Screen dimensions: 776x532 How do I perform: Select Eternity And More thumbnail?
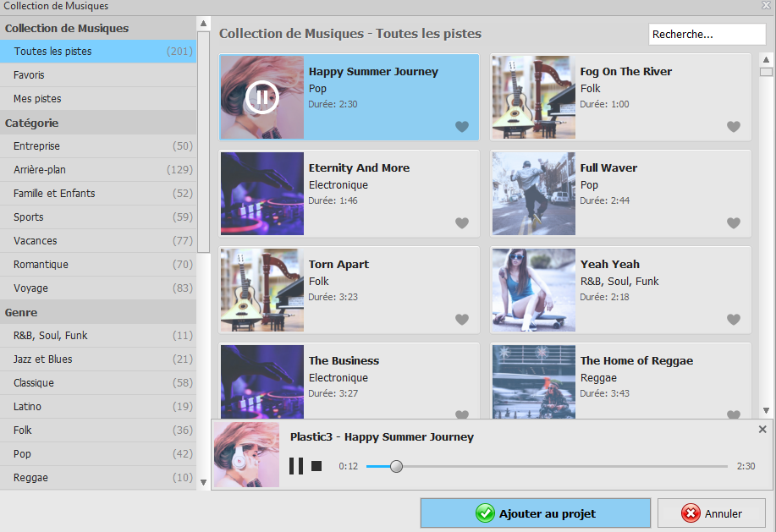coord(262,194)
